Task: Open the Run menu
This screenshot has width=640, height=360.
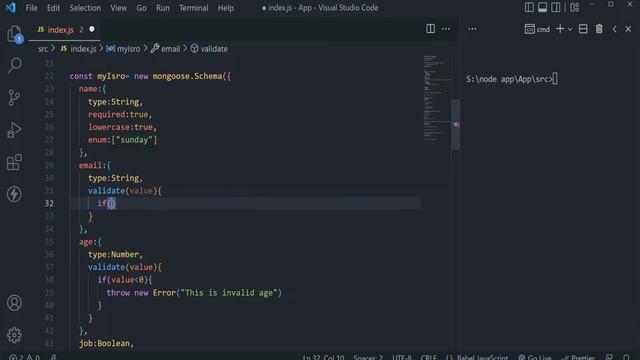Action: point(162,8)
